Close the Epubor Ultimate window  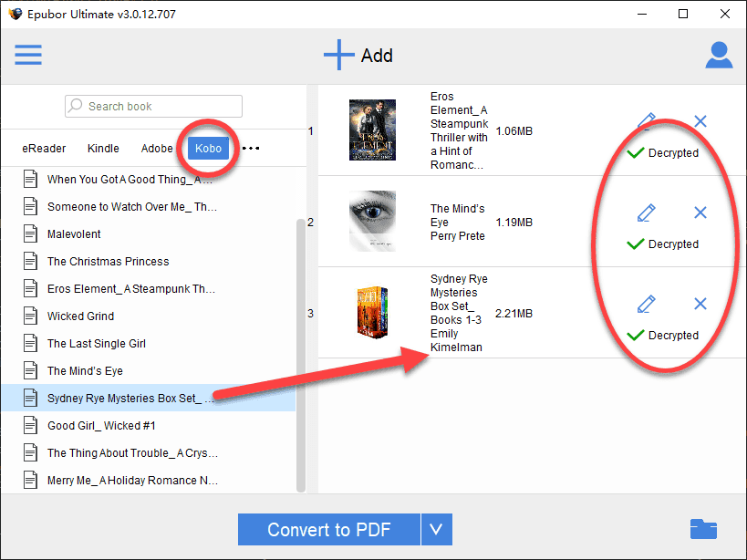click(x=725, y=14)
